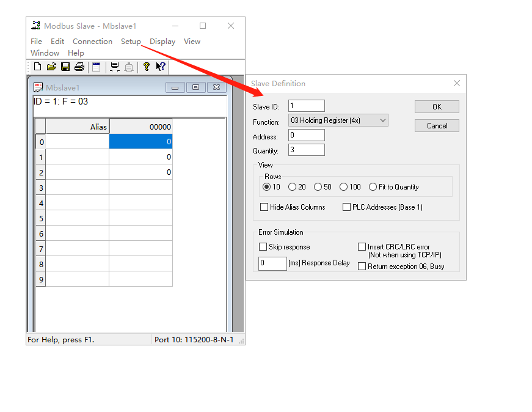Click the Open file folder icon
This screenshot has height=412, width=532.
click(x=51, y=67)
